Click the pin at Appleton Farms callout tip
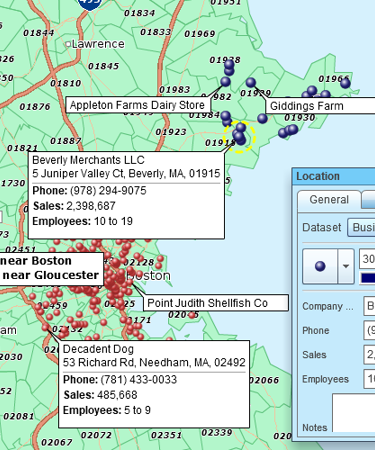Screen dimensions: 375x450 225,81
